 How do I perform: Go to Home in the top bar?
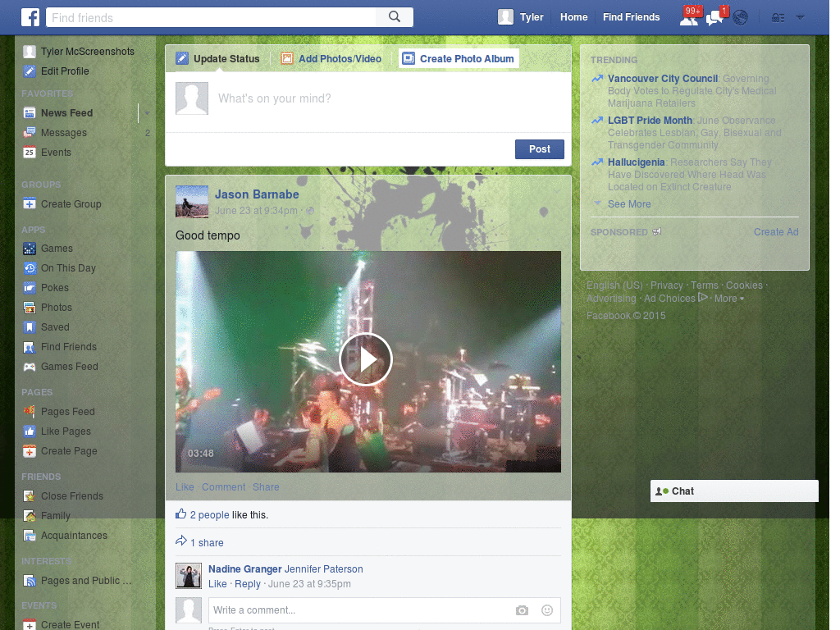(573, 17)
